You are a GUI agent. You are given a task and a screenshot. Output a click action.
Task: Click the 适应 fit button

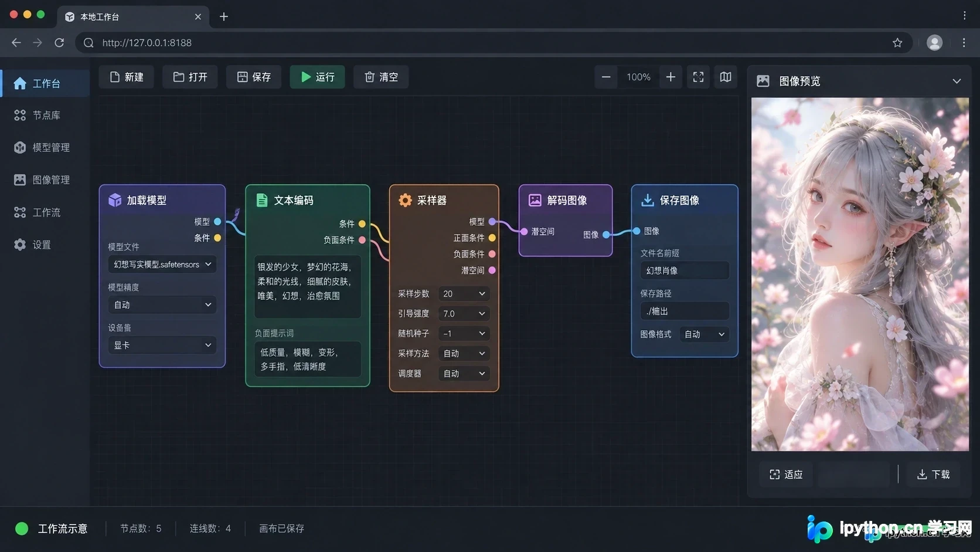[x=786, y=474]
